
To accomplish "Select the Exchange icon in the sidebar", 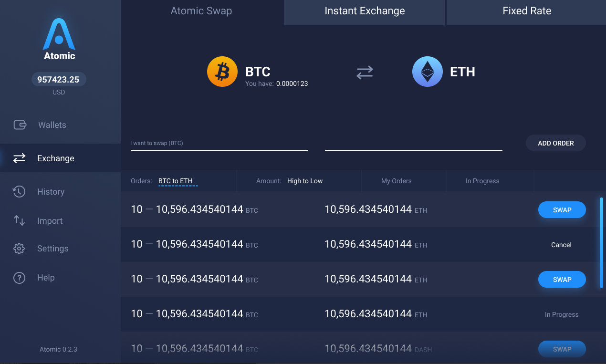I will 19,158.
